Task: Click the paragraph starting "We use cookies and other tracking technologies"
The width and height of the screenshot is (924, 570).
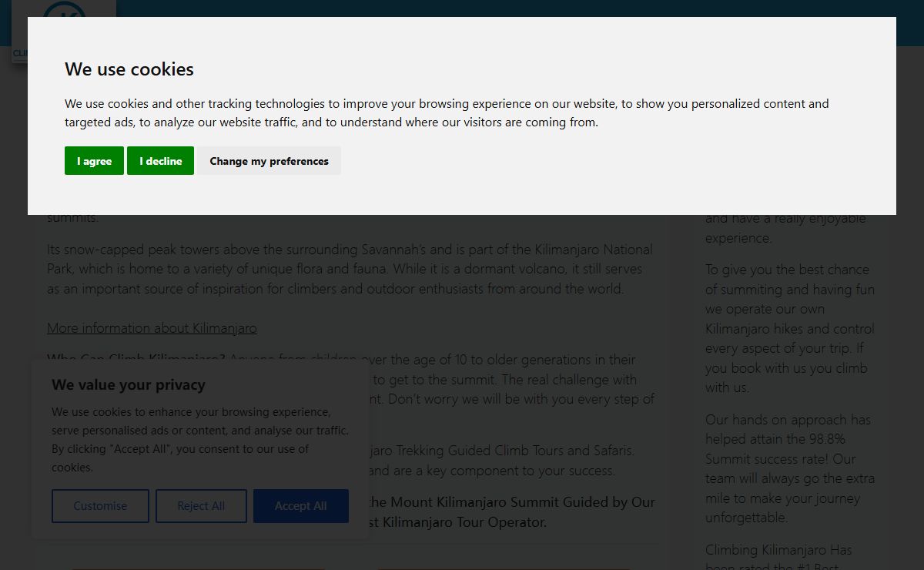Action: click(x=447, y=112)
